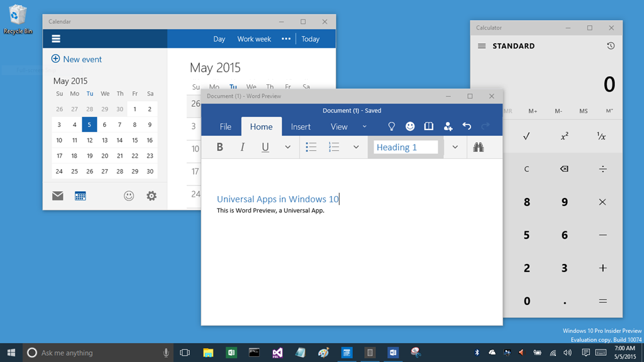Screen dimensions: 644x362
Task: Click the Heading 1 style box
Action: coord(406,147)
